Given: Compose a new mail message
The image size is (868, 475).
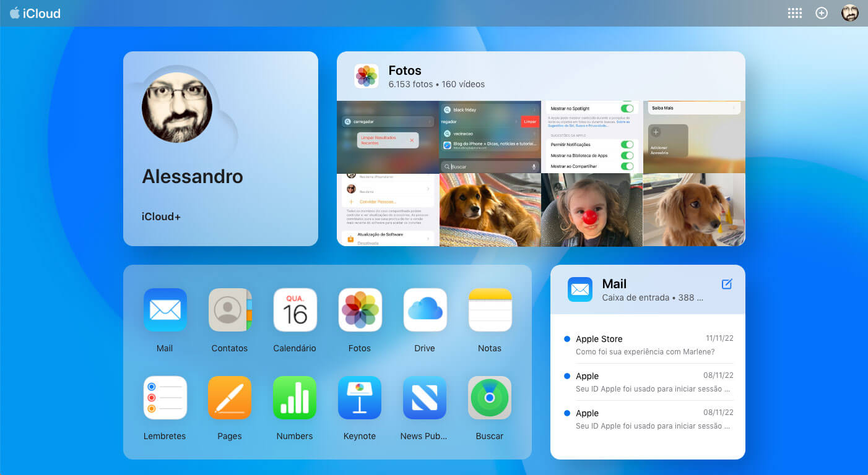Looking at the screenshot, I should click(727, 284).
